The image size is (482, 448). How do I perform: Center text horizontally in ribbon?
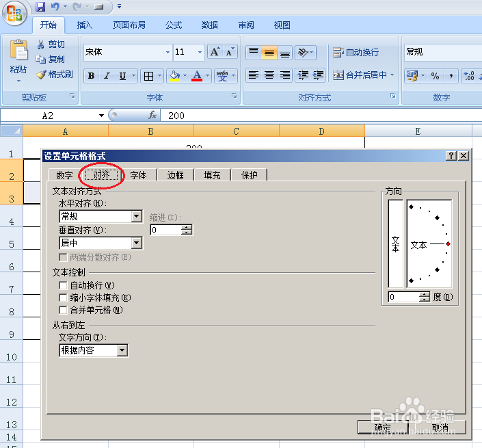(269, 75)
